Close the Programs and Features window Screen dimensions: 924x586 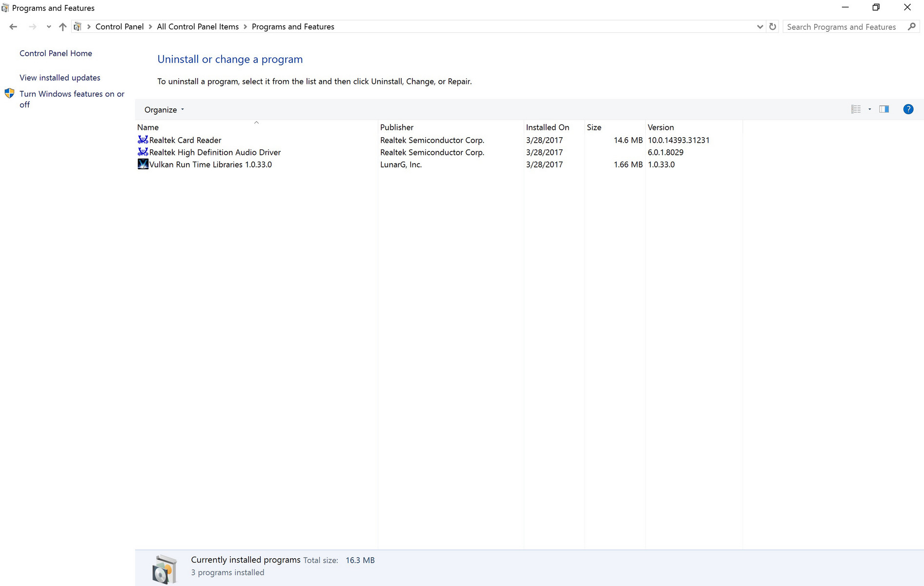907,7
